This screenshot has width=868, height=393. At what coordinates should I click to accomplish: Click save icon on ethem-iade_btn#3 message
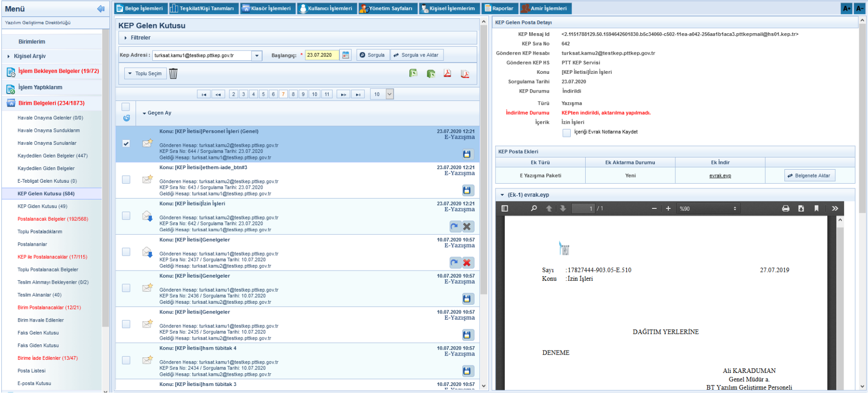(467, 190)
